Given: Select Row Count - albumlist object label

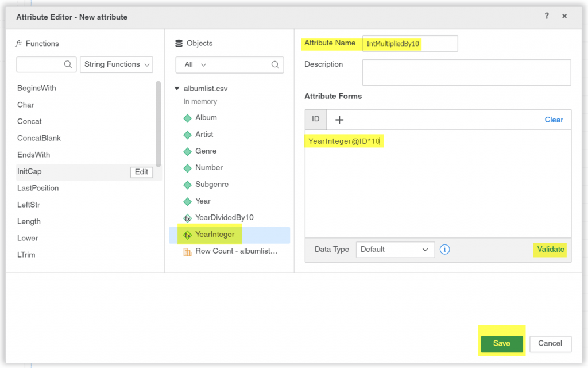Looking at the screenshot, I should (x=236, y=251).
